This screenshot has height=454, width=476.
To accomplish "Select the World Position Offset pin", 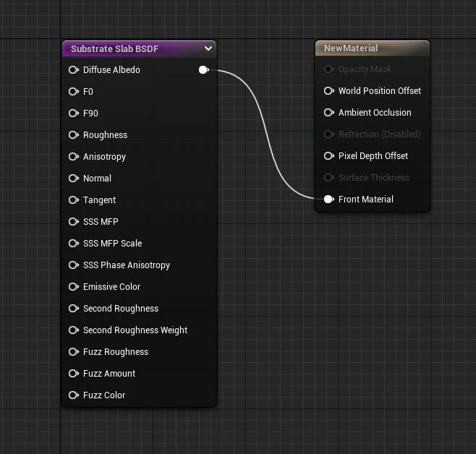I will tap(328, 91).
